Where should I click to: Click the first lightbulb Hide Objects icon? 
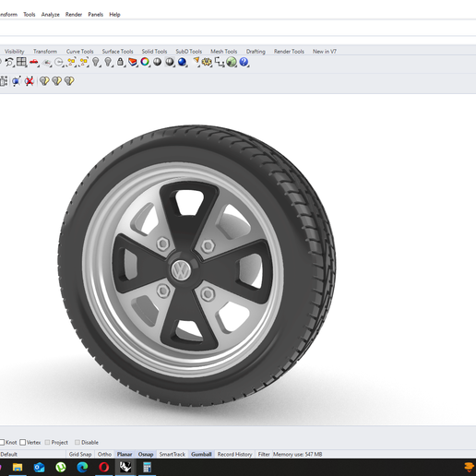tap(96, 62)
